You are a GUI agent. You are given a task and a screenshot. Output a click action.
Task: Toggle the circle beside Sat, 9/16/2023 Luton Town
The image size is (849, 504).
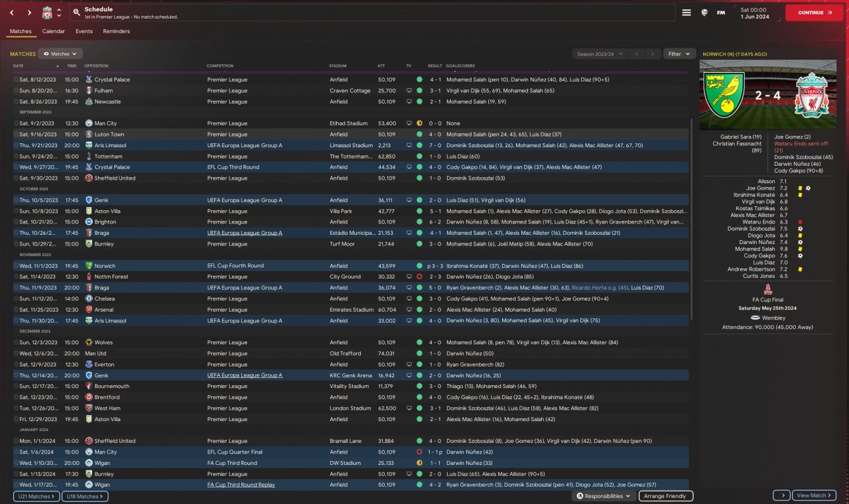coord(16,135)
